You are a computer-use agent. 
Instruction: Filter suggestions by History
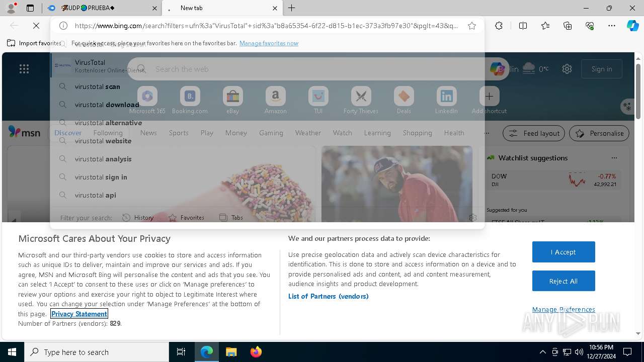pyautogui.click(x=138, y=218)
